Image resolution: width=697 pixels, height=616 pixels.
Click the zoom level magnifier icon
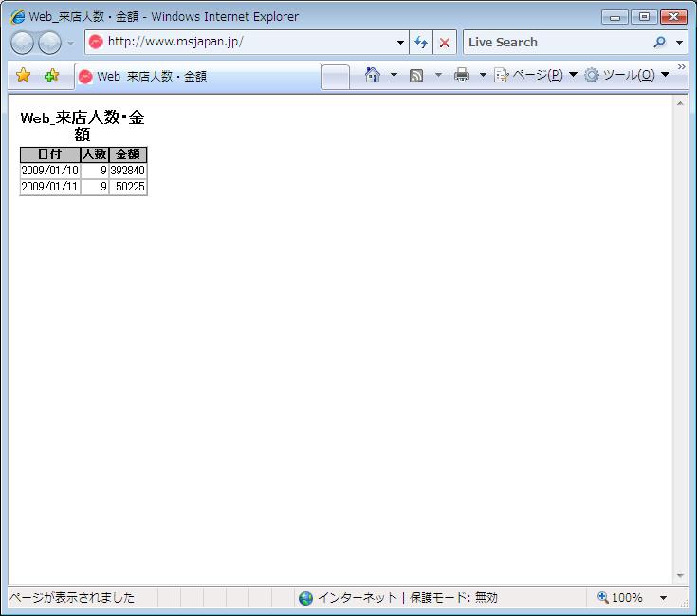click(x=603, y=597)
